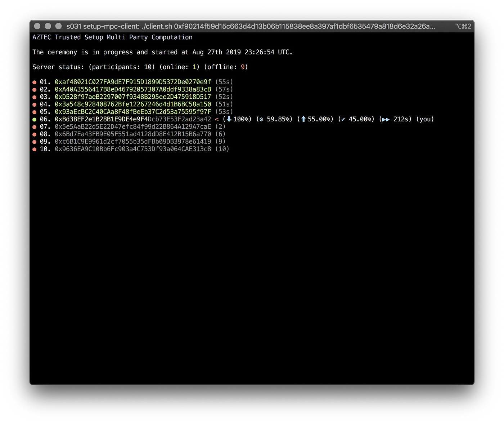
Task: Click the red '<' marker on row 06
Action: pos(217,119)
